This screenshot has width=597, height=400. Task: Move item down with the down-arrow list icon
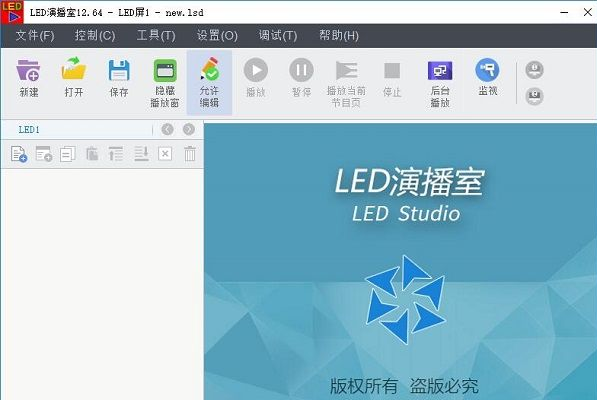click(x=141, y=154)
